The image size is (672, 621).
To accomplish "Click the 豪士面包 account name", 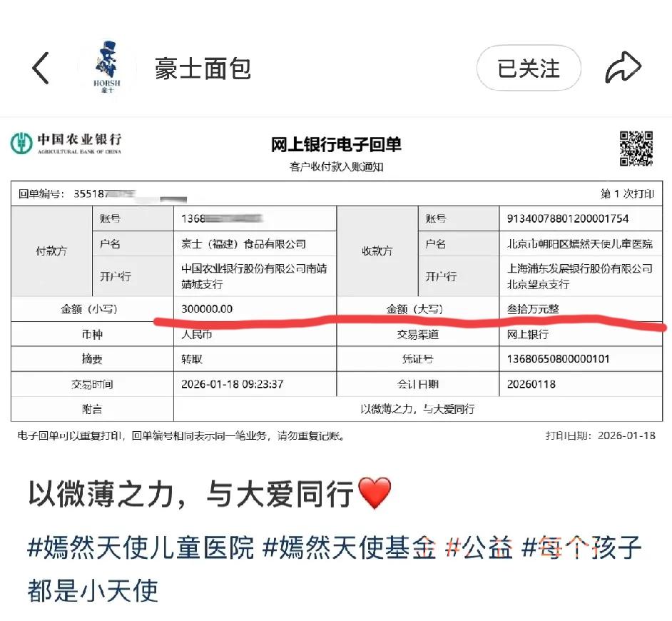I will [x=202, y=69].
